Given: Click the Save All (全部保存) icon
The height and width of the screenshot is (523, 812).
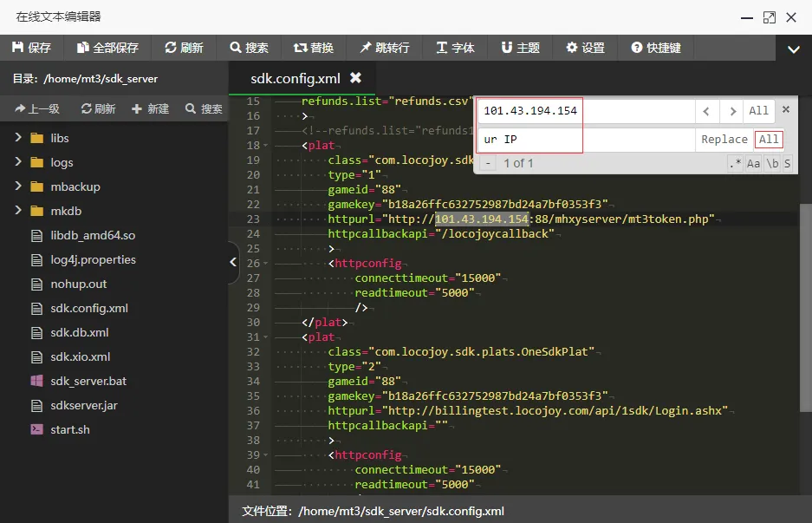Looking at the screenshot, I should pos(83,48).
